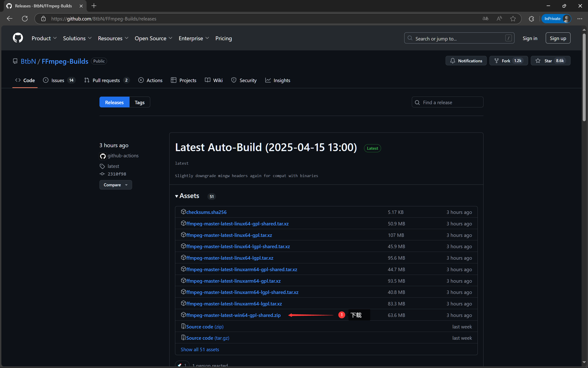Open the Wiki tab
The width and height of the screenshot is (588, 368).
coord(214,80)
